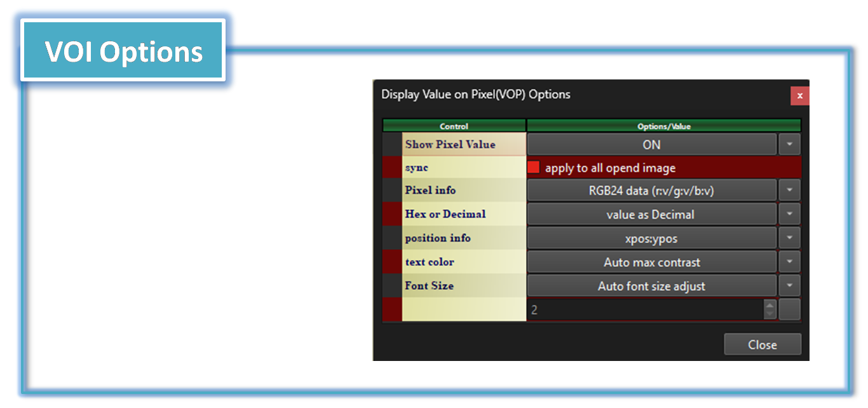Click arrow beside Font Size option
Viewport: 868px width, 408px height.
click(789, 286)
